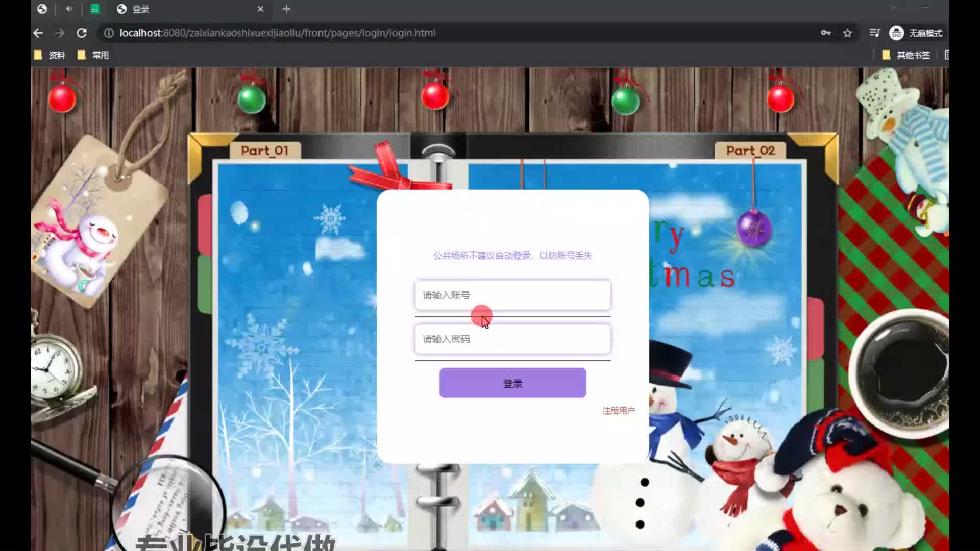Click the forward navigation arrow
Viewport: 980px width, 551px height.
click(60, 33)
